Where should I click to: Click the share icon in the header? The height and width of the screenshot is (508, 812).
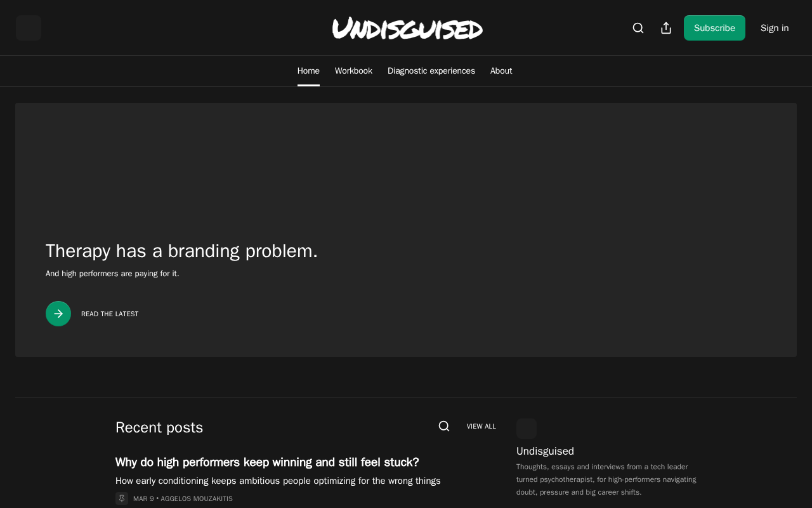click(x=666, y=28)
